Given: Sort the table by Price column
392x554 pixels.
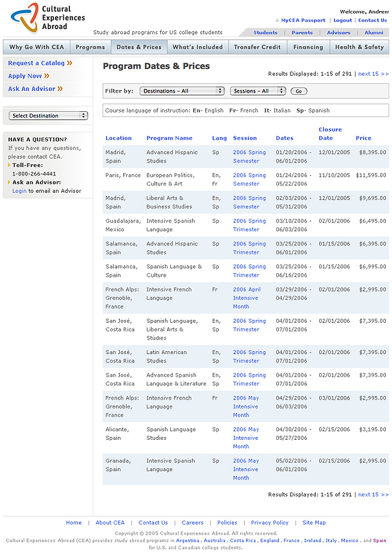Looking at the screenshot, I should 364,138.
